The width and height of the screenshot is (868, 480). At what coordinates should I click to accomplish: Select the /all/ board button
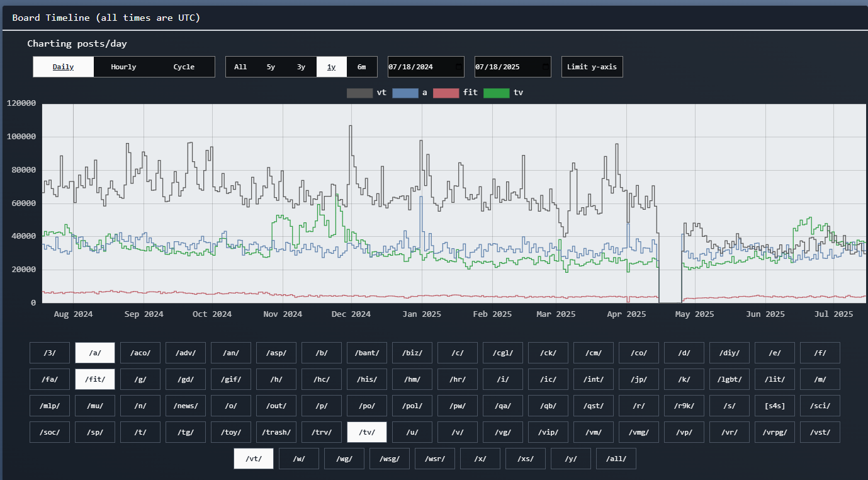(x=616, y=459)
